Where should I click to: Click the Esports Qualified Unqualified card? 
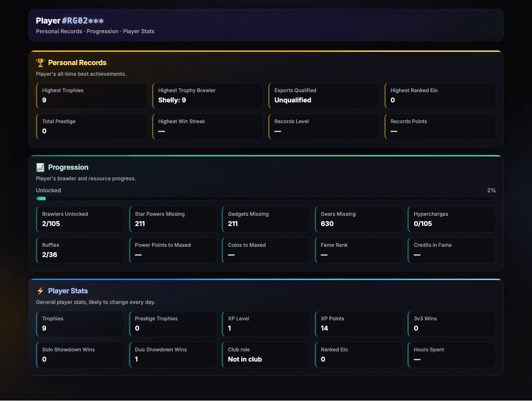point(324,96)
